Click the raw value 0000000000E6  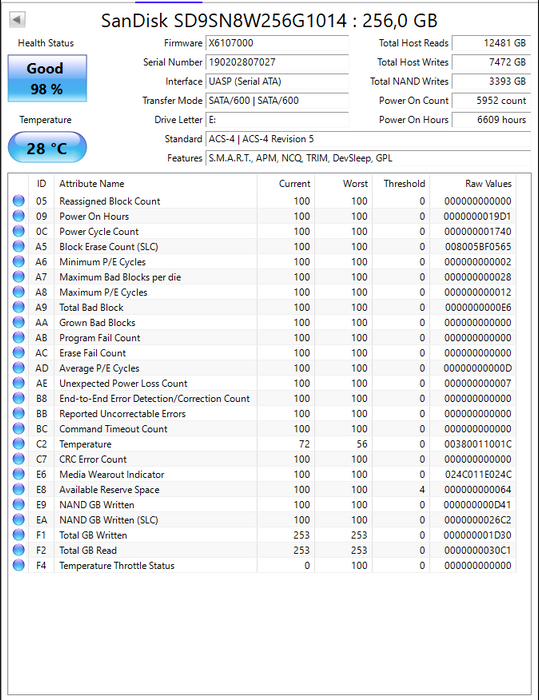[478, 308]
